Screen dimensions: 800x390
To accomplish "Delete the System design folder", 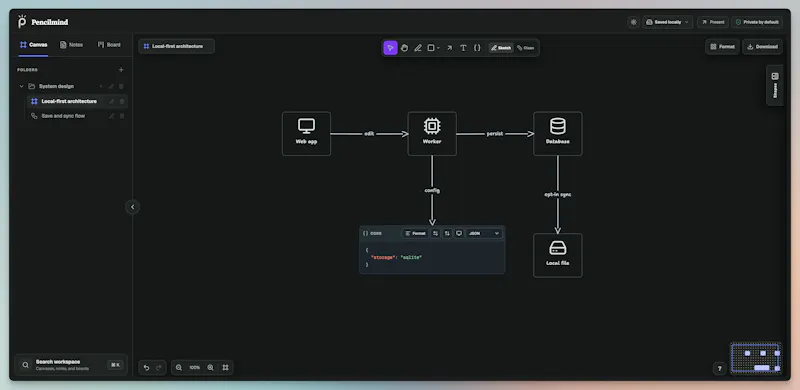I will tap(121, 86).
